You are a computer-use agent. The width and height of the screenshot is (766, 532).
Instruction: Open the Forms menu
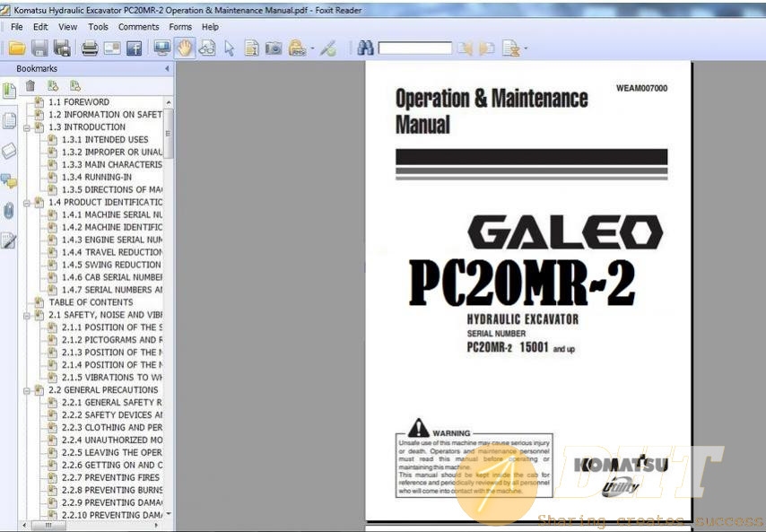click(180, 27)
